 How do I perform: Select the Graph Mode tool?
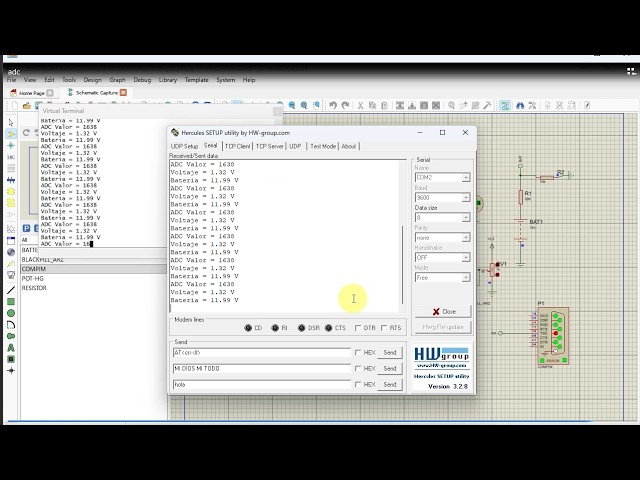[x=11, y=229]
